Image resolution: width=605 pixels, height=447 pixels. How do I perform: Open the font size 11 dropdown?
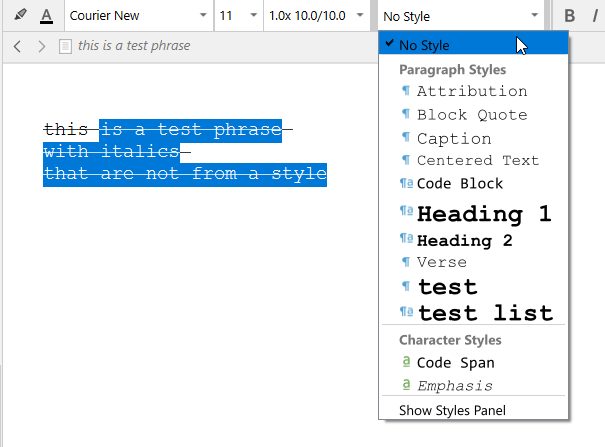238,16
